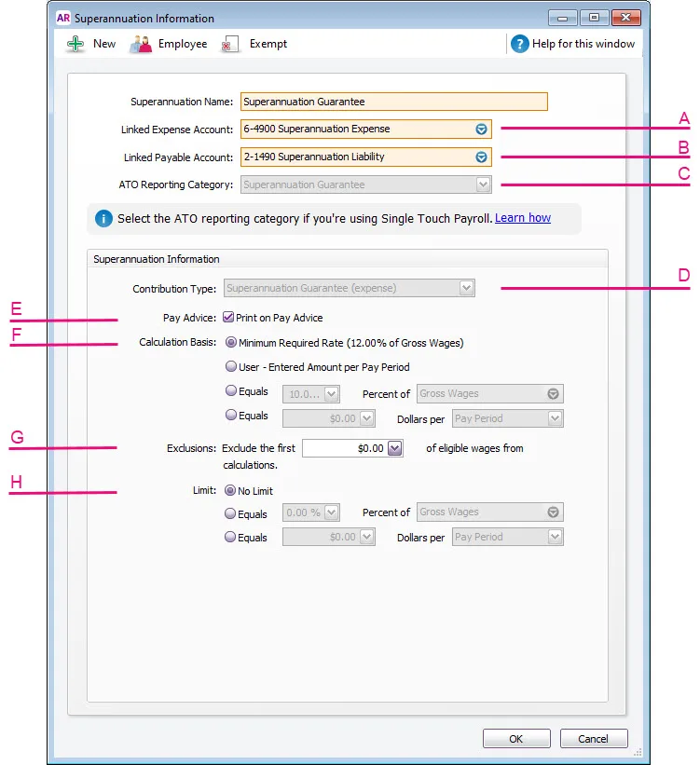The width and height of the screenshot is (700, 765).
Task: Open Limit Pay Period dropdown
Action: 555,537
